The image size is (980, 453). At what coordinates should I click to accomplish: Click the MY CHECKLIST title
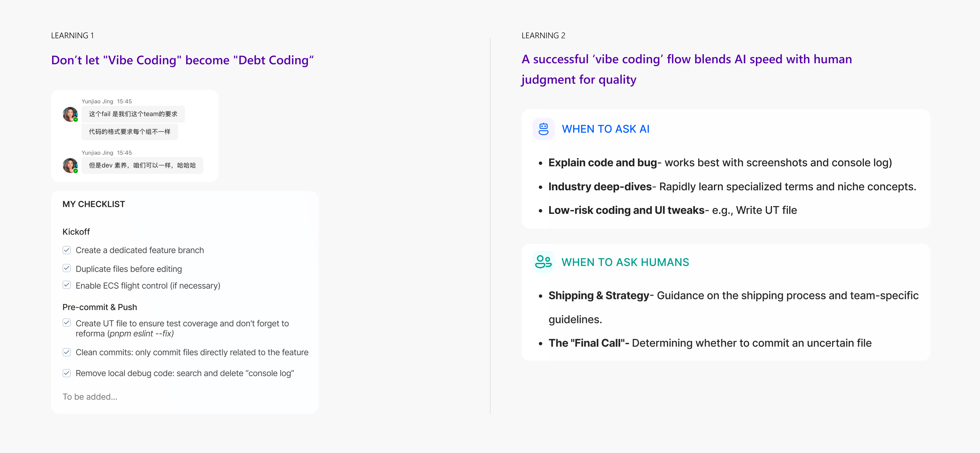(x=94, y=204)
